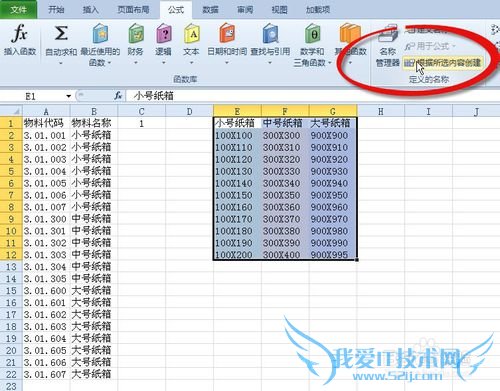Click cell G1 header 大号纸箱
The height and width of the screenshot is (391, 500).
pyautogui.click(x=333, y=123)
